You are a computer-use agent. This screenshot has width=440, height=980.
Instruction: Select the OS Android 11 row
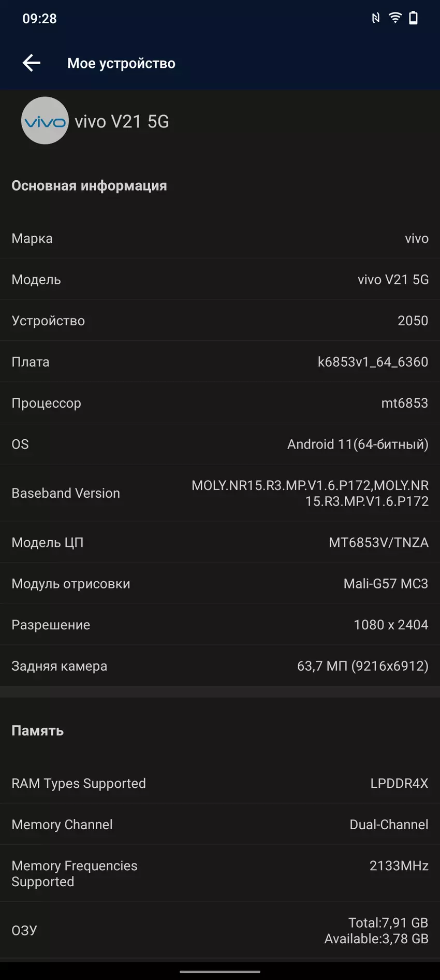(220, 444)
